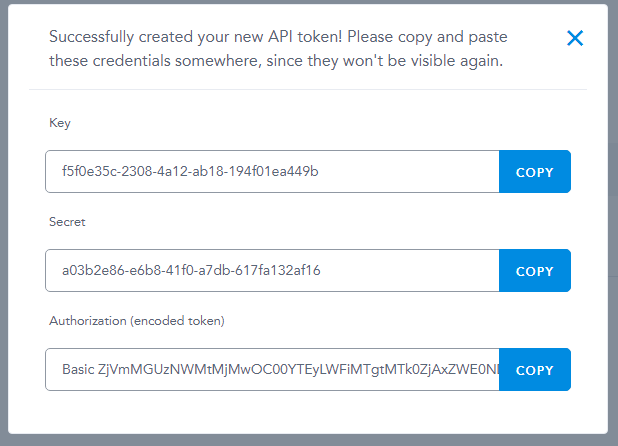Click inside the Secret text field
The width and height of the screenshot is (618, 446).
(x=272, y=271)
